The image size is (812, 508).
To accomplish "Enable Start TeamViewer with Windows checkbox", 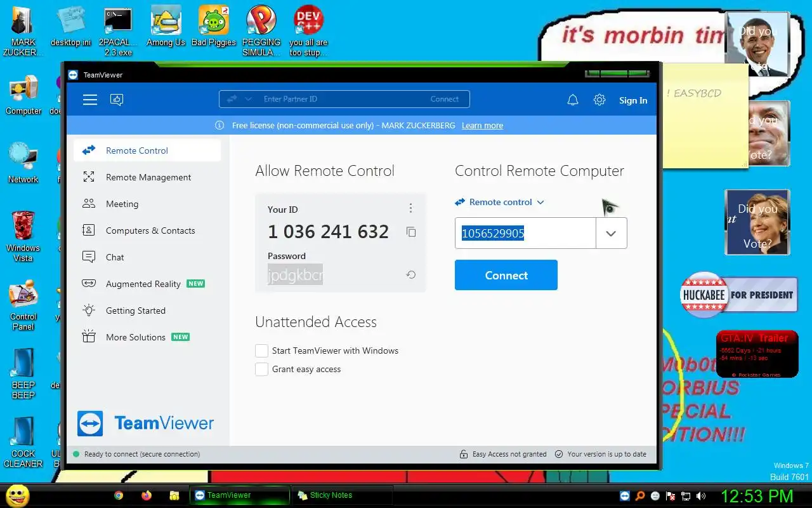I will (261, 351).
